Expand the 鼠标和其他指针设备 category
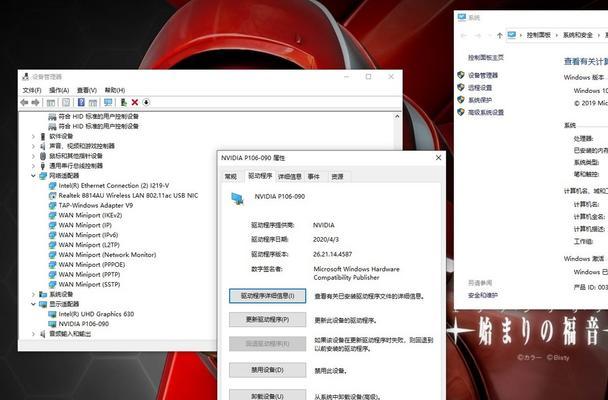Image resolution: width=608 pixels, height=400 pixels. click(33, 156)
